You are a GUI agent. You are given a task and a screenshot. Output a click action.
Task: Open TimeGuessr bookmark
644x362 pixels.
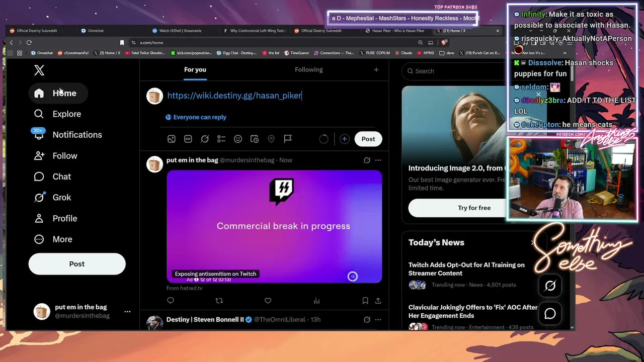[x=296, y=53]
